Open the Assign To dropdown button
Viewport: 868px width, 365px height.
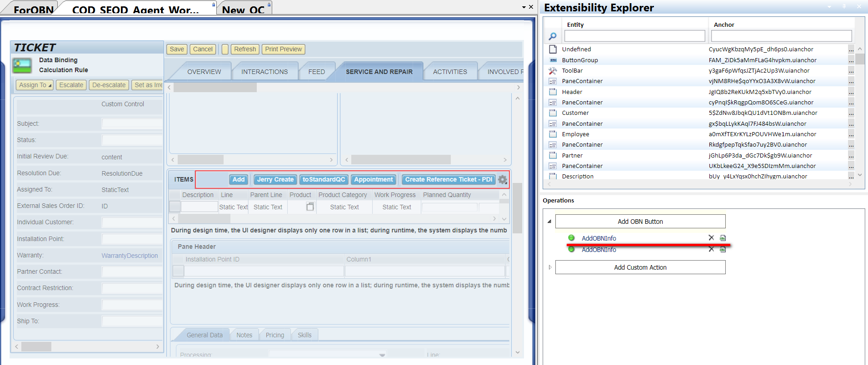coord(35,85)
